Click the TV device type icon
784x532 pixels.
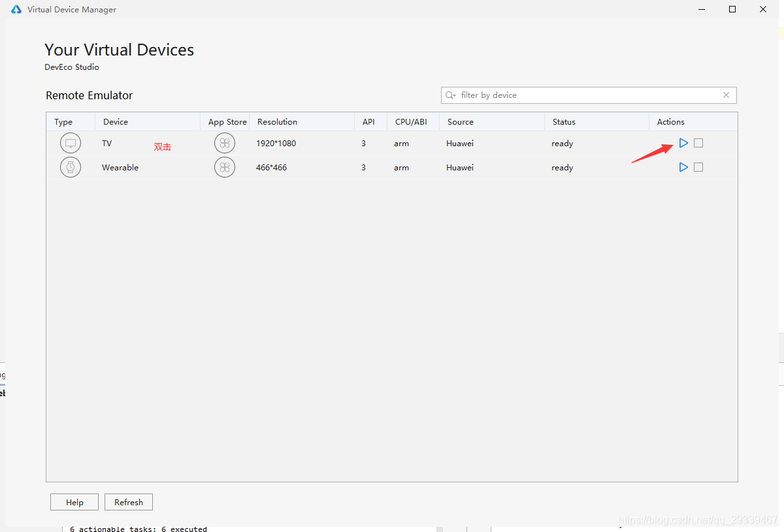click(71, 143)
